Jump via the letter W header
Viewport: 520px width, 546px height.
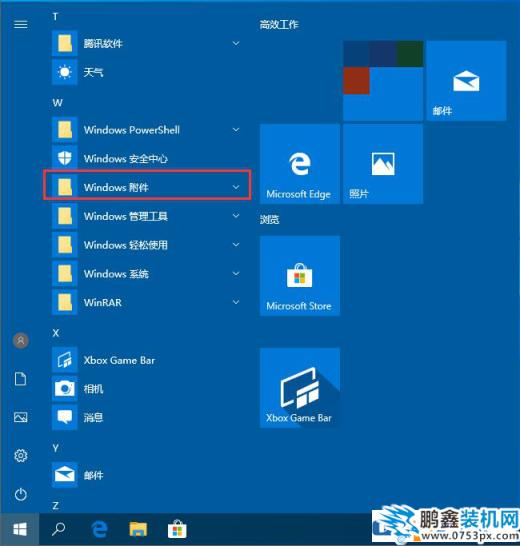(x=57, y=103)
